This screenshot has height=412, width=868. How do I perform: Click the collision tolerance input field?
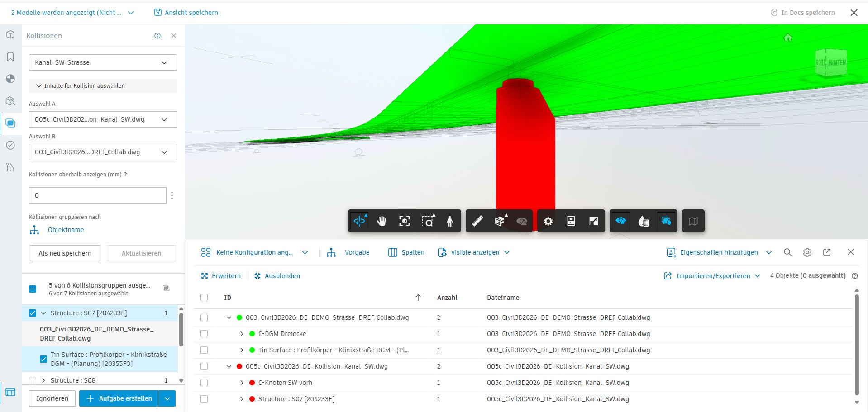point(97,195)
